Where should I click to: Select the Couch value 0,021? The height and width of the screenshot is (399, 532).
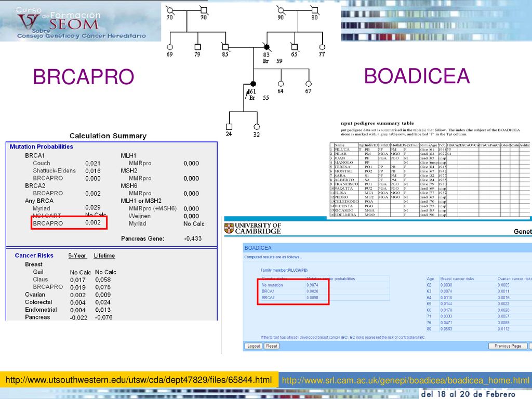(92, 164)
